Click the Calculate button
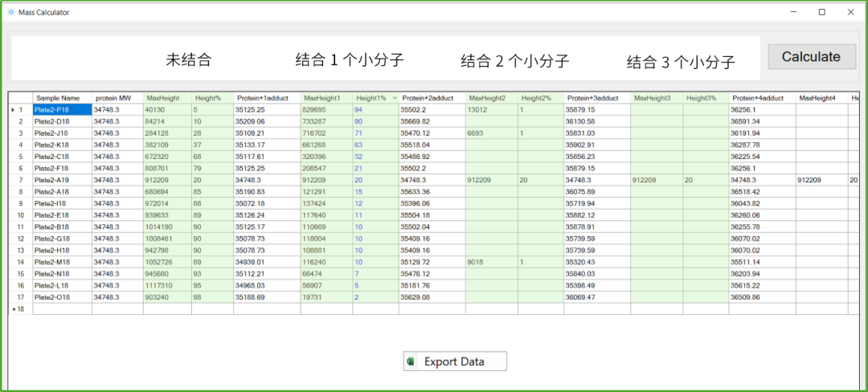868x392 pixels. click(811, 57)
